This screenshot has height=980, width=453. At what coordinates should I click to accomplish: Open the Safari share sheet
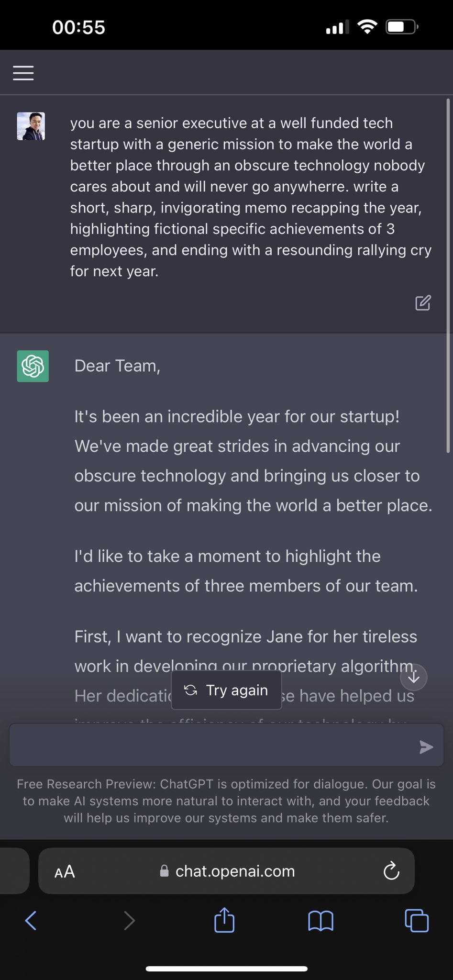pyautogui.click(x=224, y=919)
